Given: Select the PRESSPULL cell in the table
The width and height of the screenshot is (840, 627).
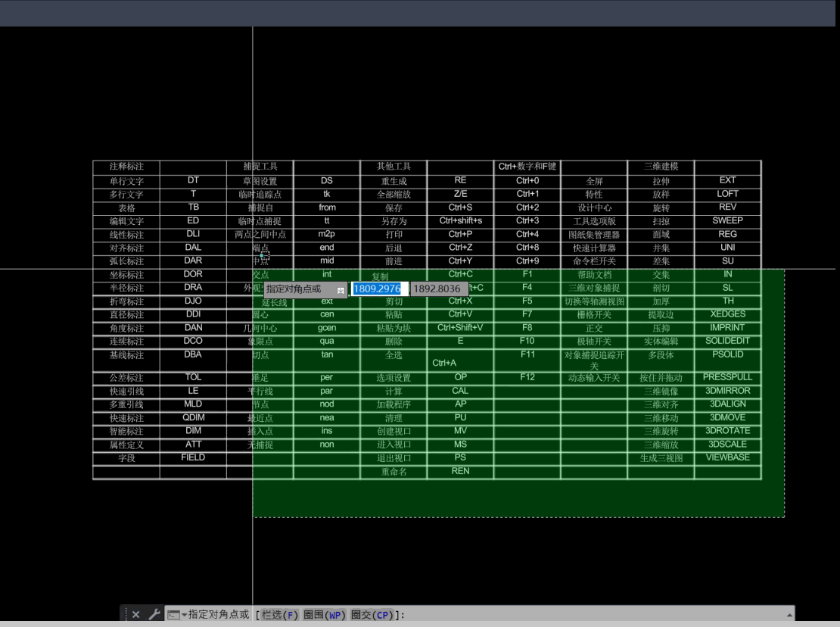Looking at the screenshot, I should [x=727, y=377].
